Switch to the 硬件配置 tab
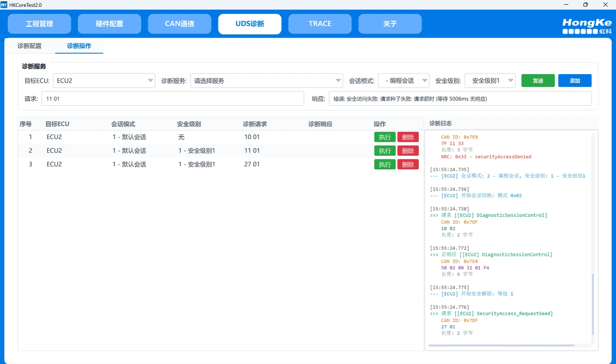Viewport: 616px width, 364px height. [x=109, y=24]
